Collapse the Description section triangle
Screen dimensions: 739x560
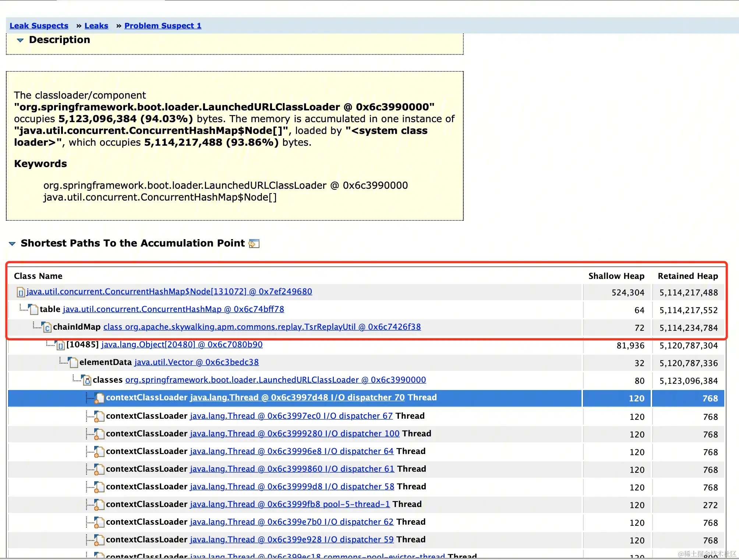pos(20,40)
